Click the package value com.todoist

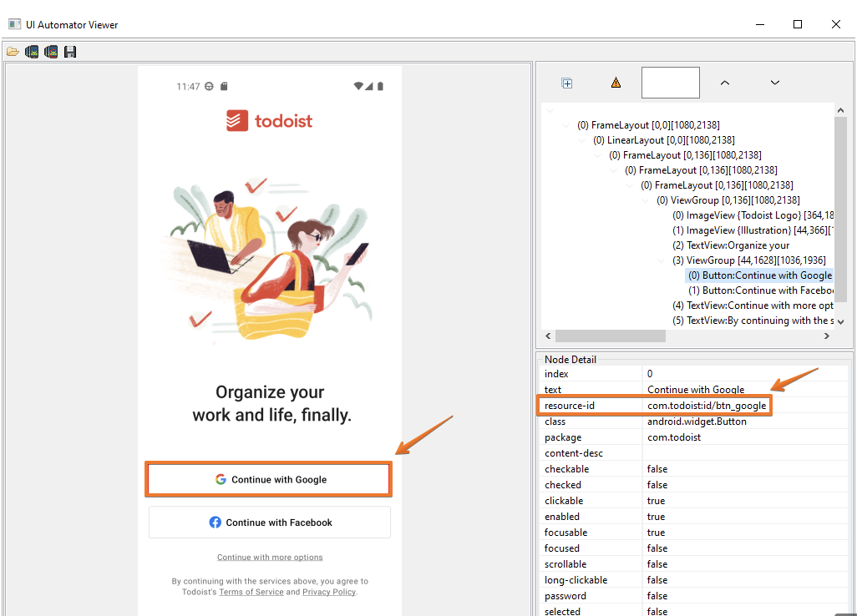pos(674,437)
